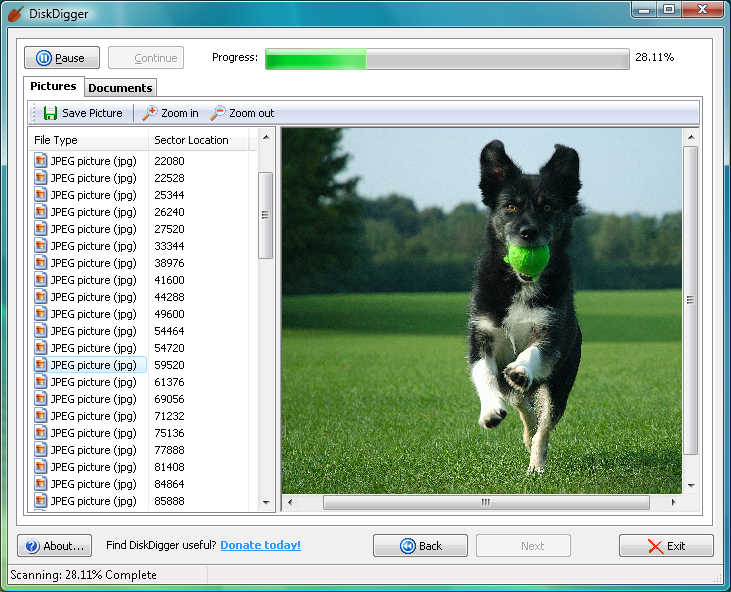
Task: Click the Exit button
Action: coord(666,546)
